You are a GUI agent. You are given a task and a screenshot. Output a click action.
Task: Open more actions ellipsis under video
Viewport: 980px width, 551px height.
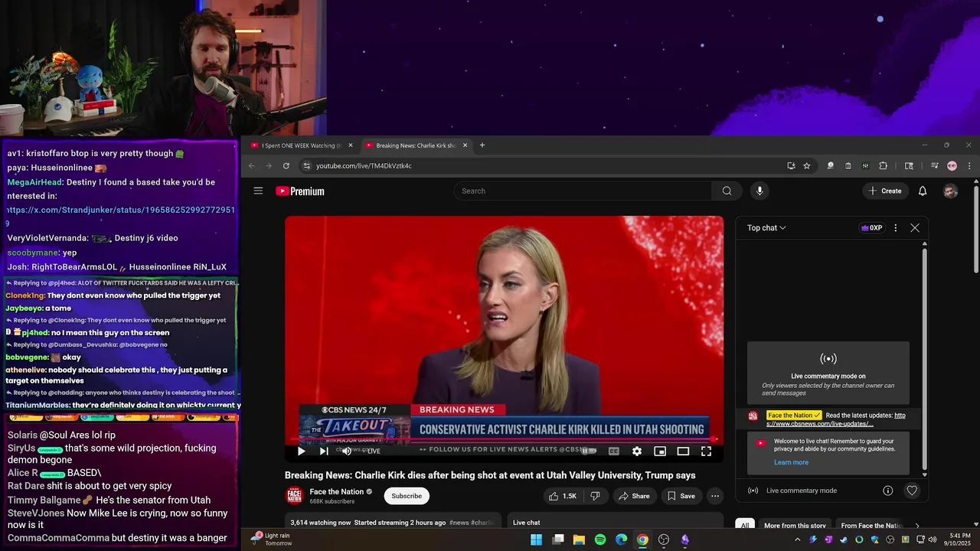coord(715,496)
